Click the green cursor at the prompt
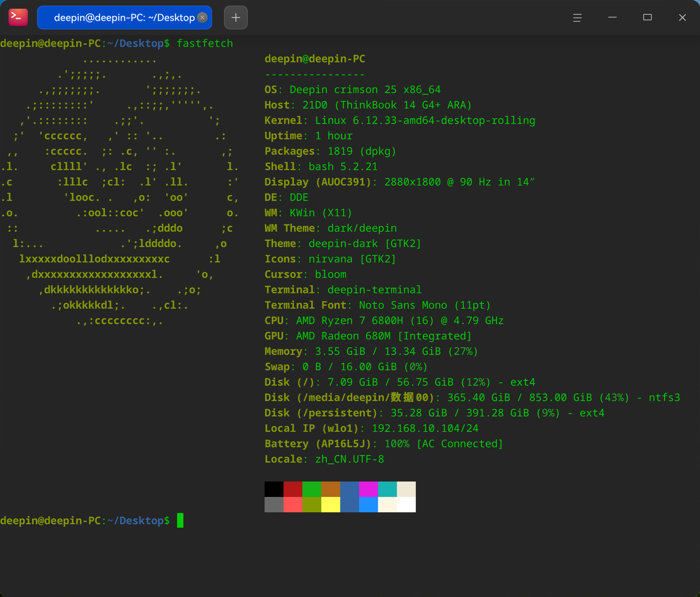 click(180, 520)
